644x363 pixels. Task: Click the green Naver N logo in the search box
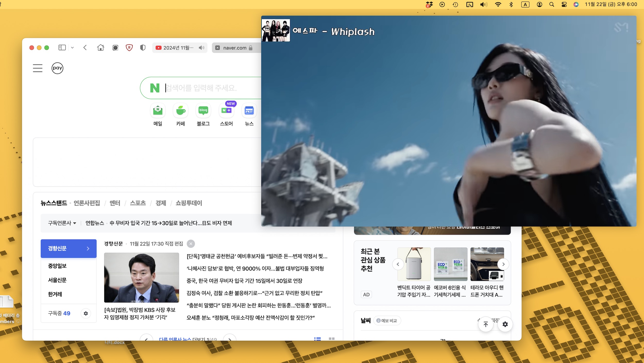tap(155, 88)
